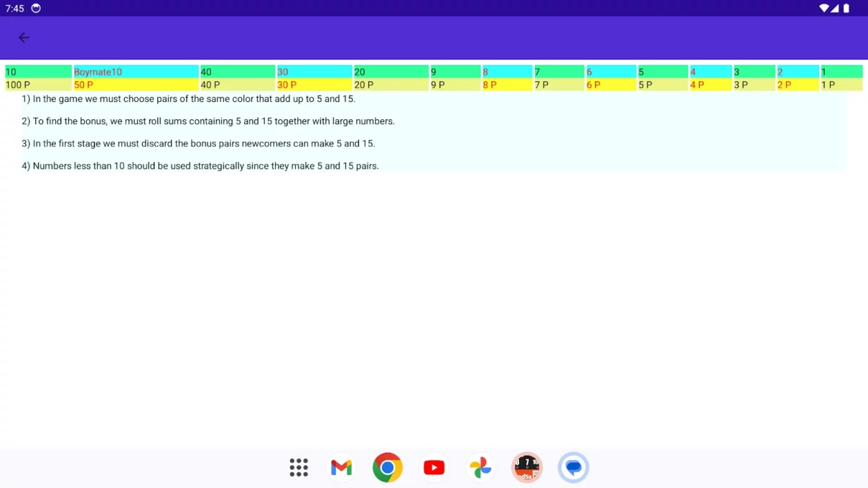This screenshot has height=488, width=868.
Task: Select the "Boymate10" cell
Action: 136,72
